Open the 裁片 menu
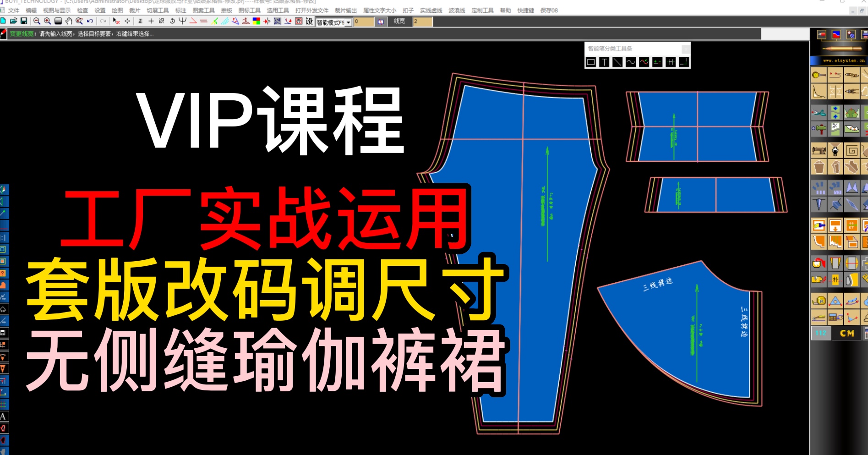868x455 pixels. [135, 10]
